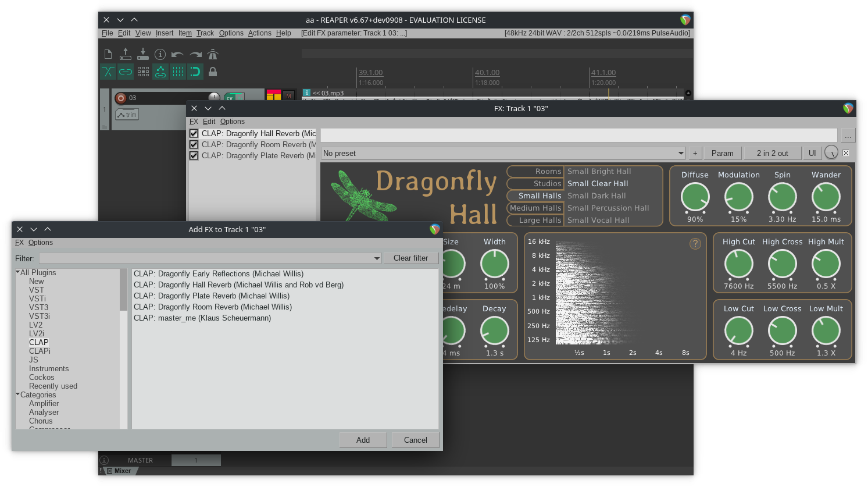Collapse the Categories tree node

[17, 394]
